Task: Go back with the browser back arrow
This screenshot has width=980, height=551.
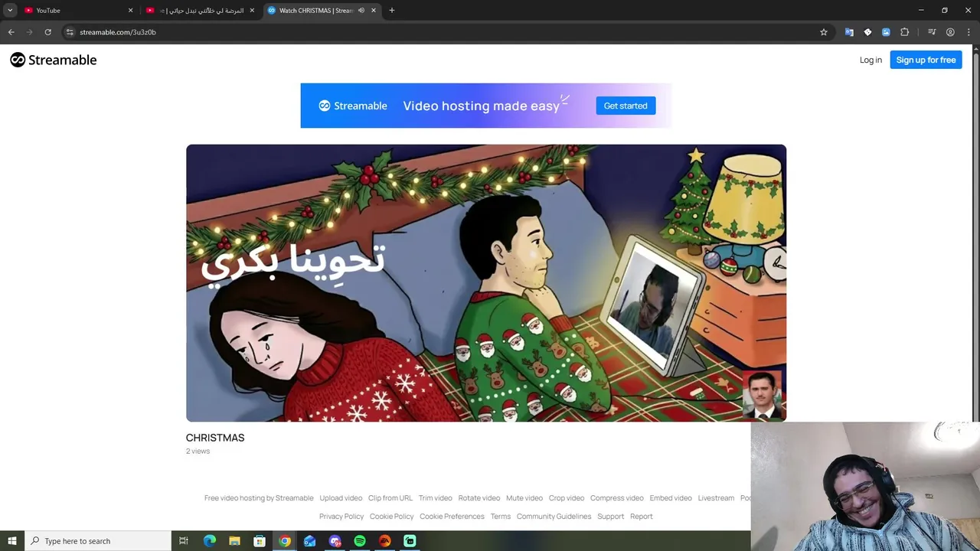Action: coord(11,32)
